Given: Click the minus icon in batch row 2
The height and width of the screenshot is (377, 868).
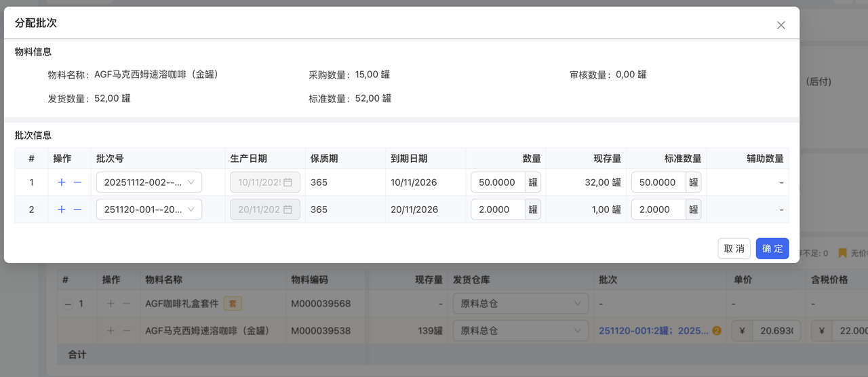Looking at the screenshot, I should click(77, 210).
